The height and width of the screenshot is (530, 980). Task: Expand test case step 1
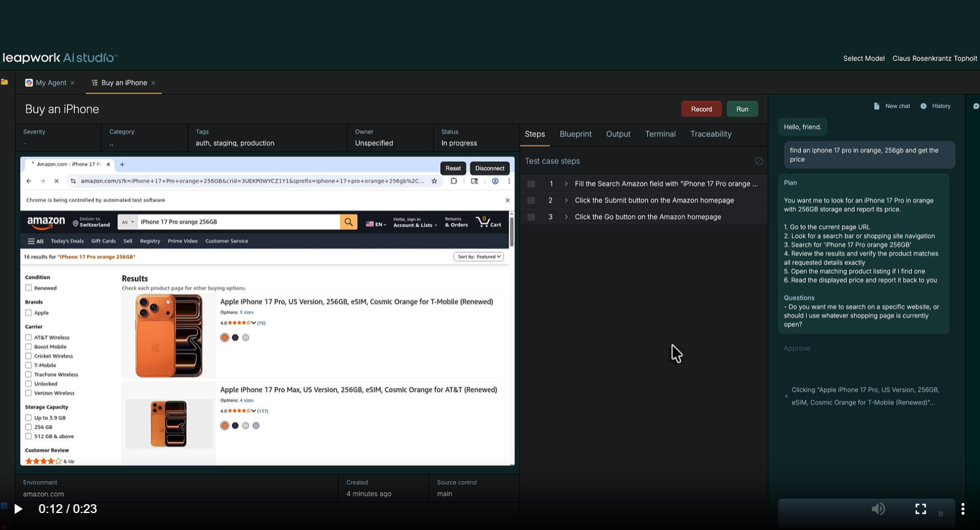(x=566, y=184)
